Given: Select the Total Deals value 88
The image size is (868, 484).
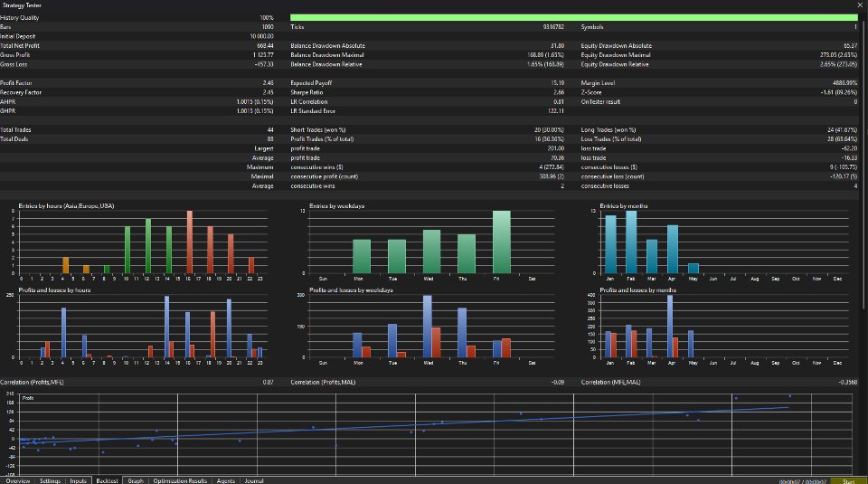Looking at the screenshot, I should point(270,139).
